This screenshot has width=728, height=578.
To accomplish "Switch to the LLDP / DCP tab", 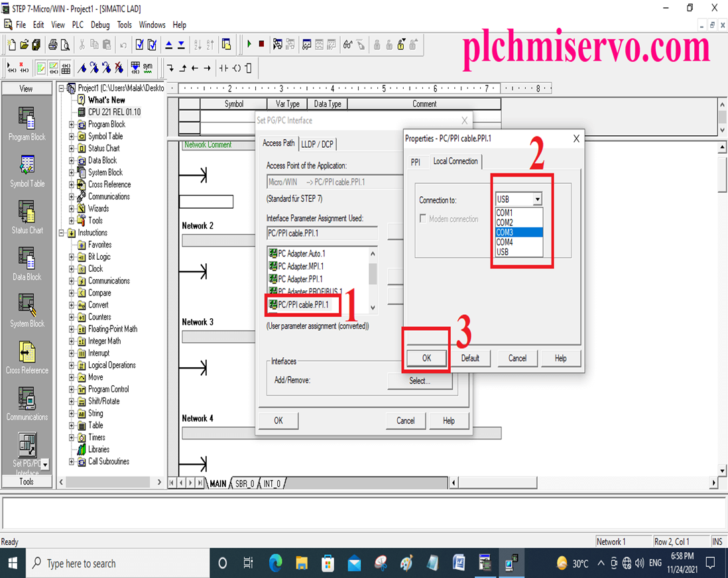I will coord(317,144).
